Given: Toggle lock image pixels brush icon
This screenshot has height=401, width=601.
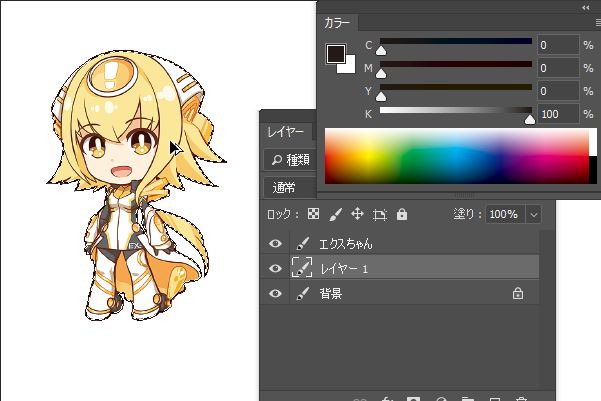Looking at the screenshot, I should click(x=335, y=214).
